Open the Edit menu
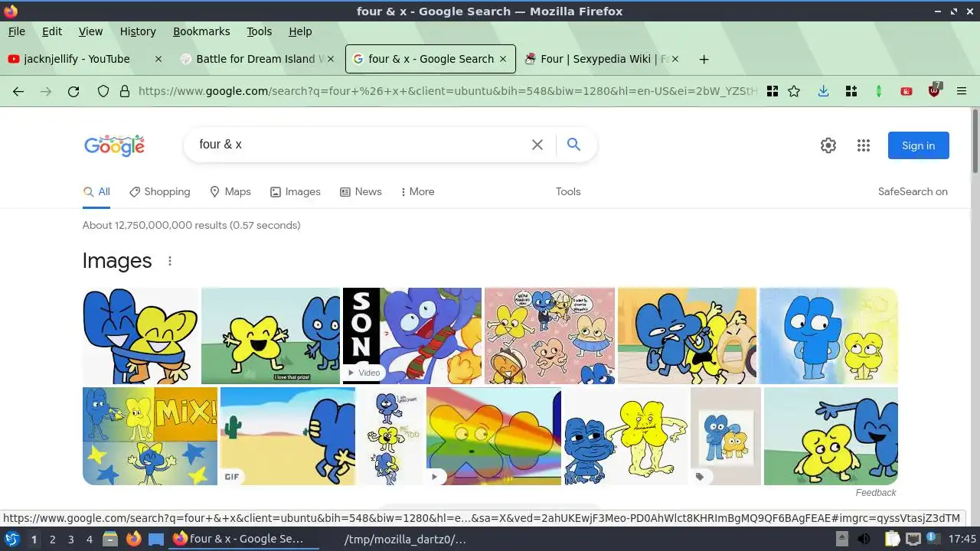Viewport: 980px width, 551px height. click(52, 31)
